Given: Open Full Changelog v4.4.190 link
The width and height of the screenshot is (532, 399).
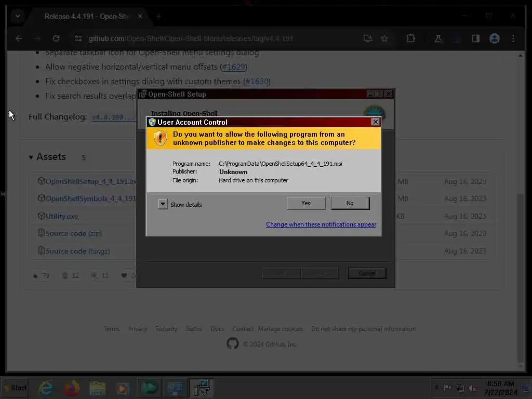Looking at the screenshot, I should tap(114, 117).
